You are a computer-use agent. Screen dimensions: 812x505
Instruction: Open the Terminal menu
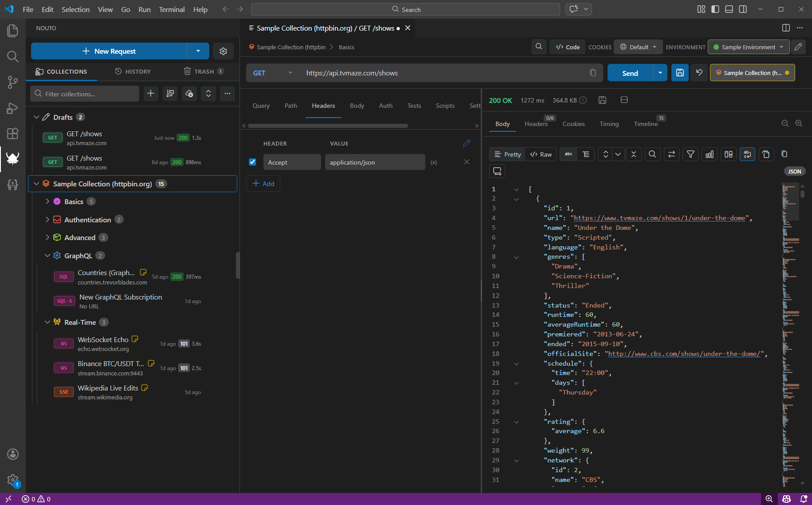(x=172, y=9)
